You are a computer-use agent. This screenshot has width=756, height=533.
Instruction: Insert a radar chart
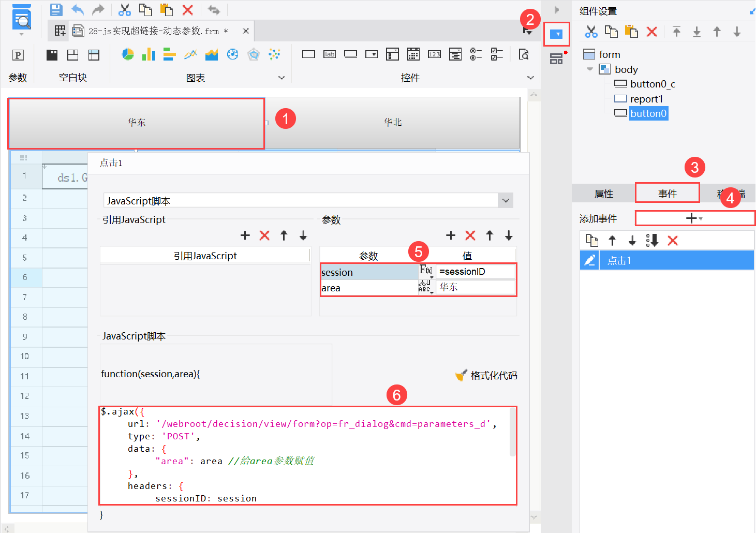[x=254, y=54]
